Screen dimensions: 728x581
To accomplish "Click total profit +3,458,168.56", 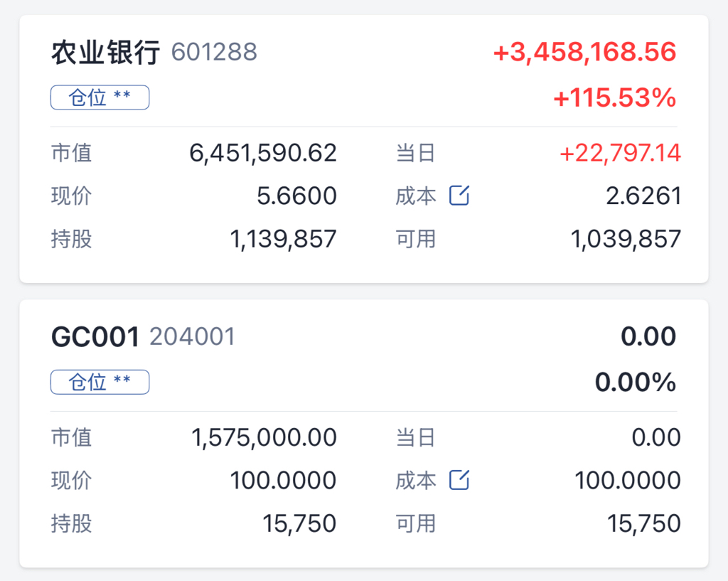I will [584, 52].
